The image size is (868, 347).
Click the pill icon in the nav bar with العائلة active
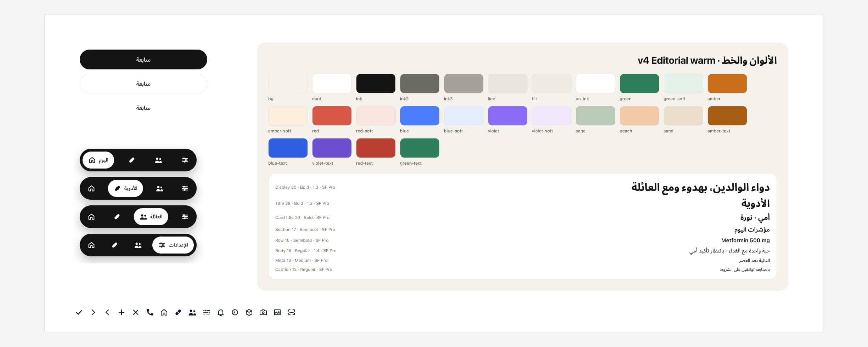coord(117,217)
